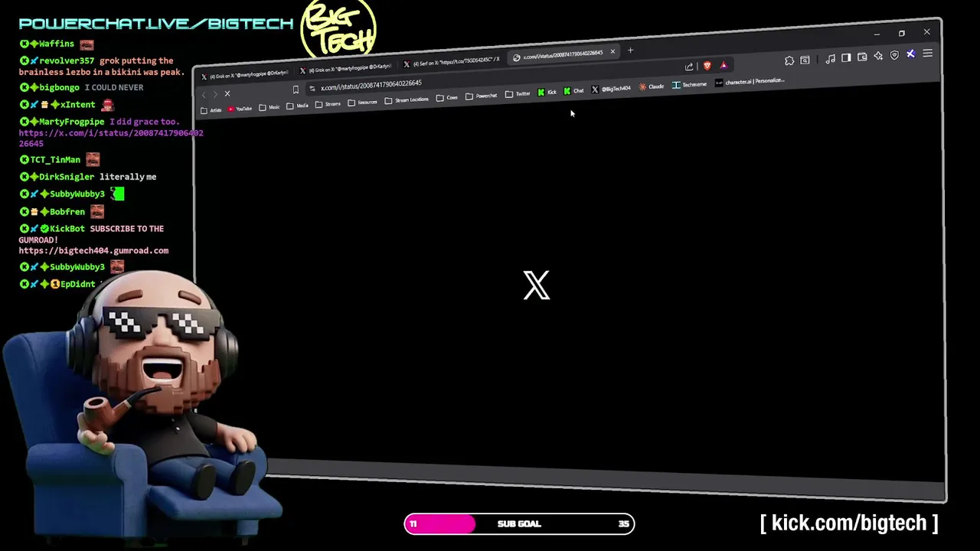Click username bigbongo in chat
The image size is (980, 551).
pos(59,87)
